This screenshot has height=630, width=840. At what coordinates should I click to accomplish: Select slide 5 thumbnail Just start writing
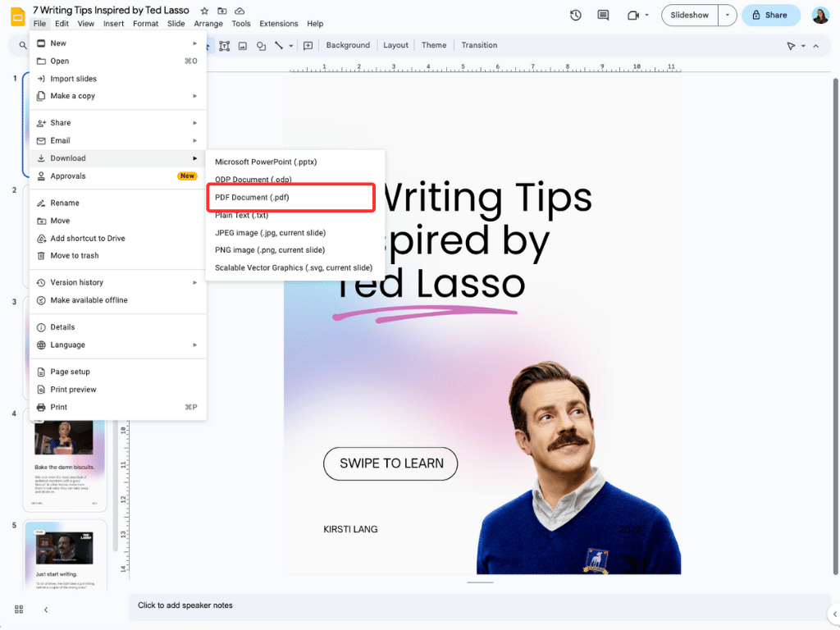[65, 555]
